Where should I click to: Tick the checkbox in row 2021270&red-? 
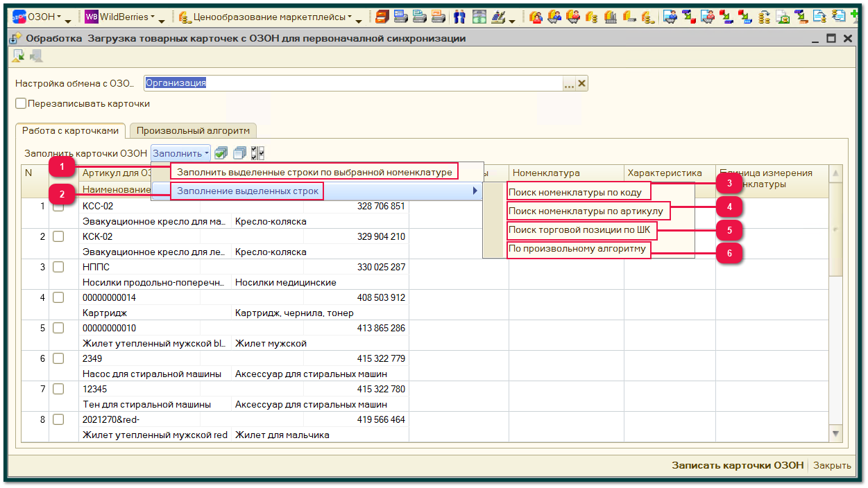[x=59, y=419]
